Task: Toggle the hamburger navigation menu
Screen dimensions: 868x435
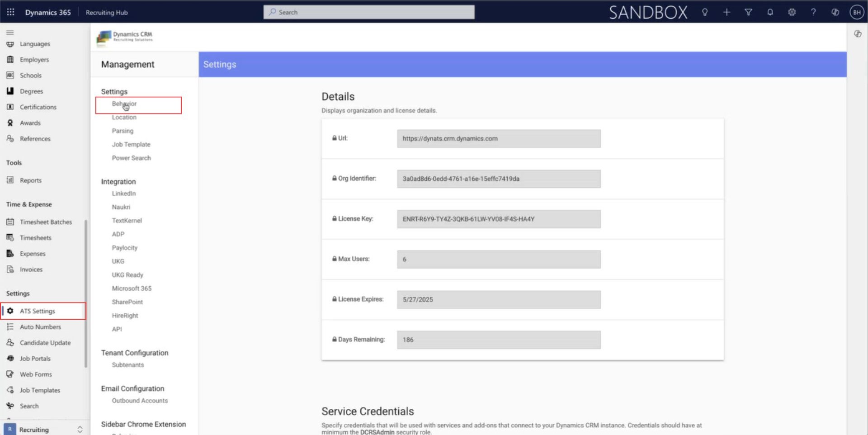Action: (10, 33)
